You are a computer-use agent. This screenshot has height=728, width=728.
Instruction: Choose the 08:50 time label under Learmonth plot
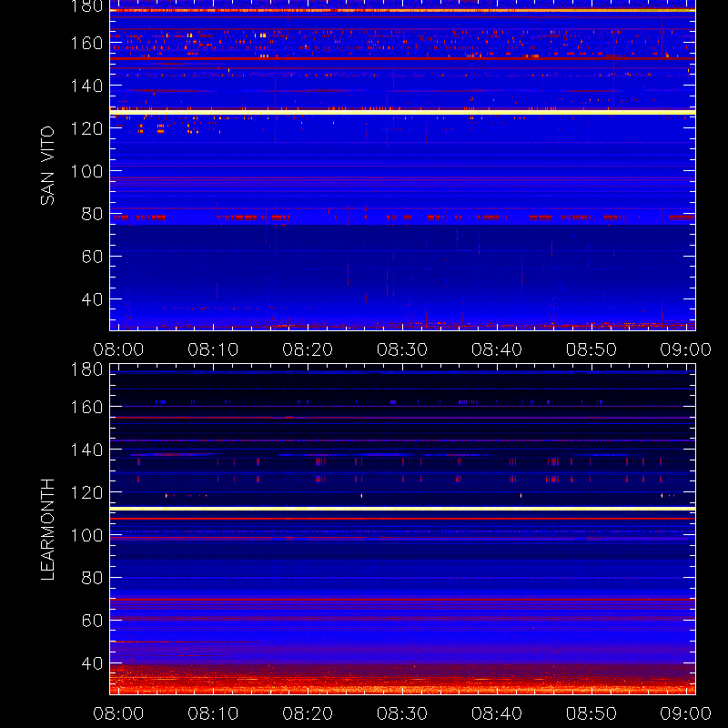coord(591,713)
